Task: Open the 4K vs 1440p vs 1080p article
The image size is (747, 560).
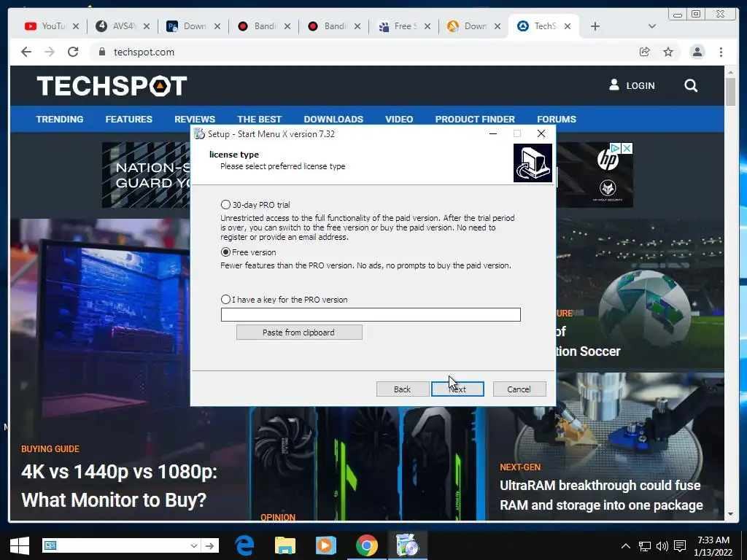Action: tap(119, 486)
